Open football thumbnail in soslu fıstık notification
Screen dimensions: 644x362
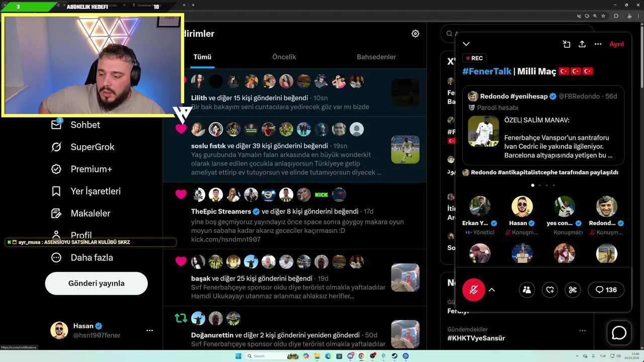pyautogui.click(x=405, y=149)
